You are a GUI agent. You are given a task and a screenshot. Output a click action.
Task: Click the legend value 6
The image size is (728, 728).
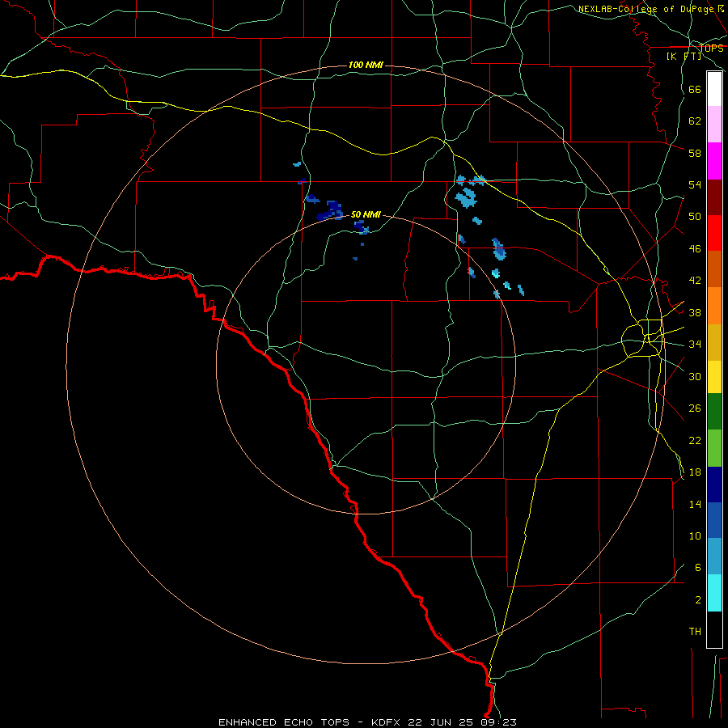697,568
